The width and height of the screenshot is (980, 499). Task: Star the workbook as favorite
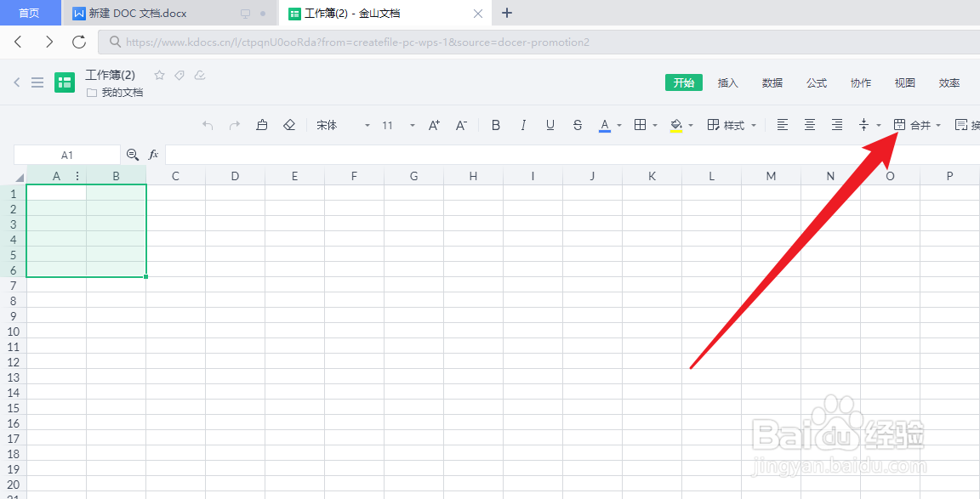coord(159,75)
